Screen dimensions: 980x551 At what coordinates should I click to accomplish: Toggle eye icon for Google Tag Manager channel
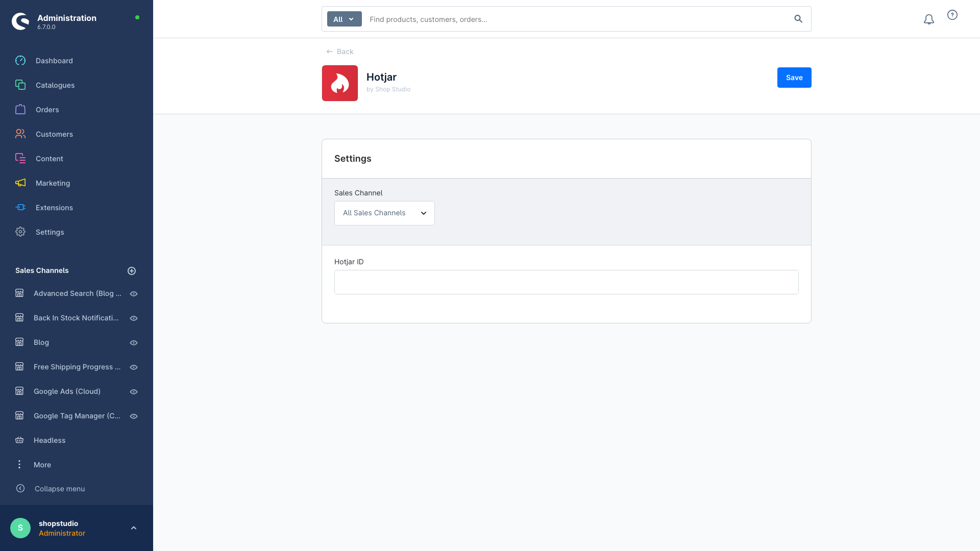click(134, 416)
